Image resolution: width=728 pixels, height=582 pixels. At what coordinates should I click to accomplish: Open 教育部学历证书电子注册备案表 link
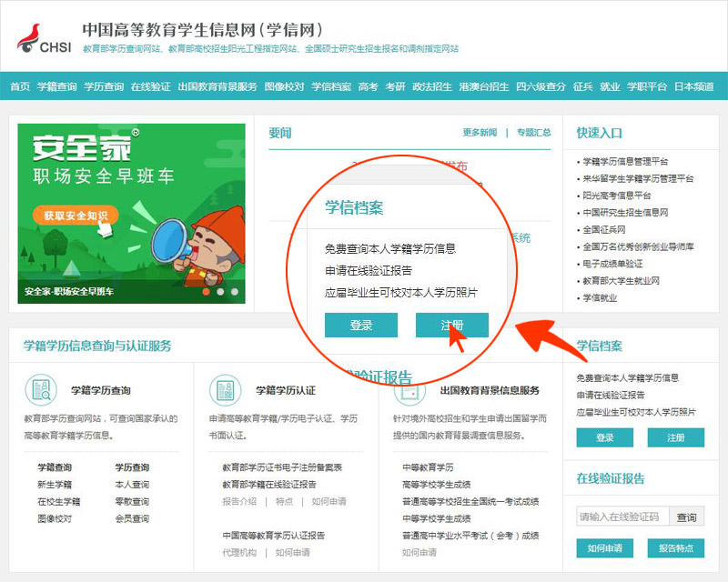coord(282,467)
